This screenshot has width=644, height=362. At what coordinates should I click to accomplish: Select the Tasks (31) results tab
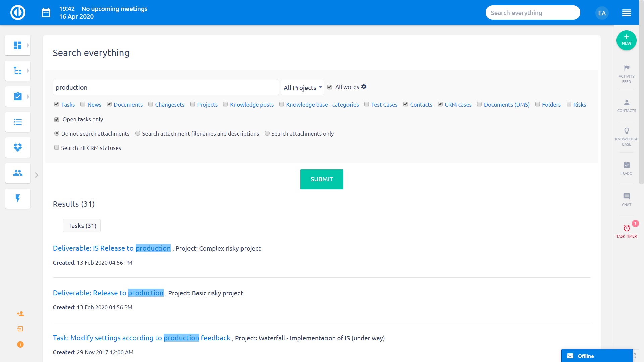tap(82, 226)
